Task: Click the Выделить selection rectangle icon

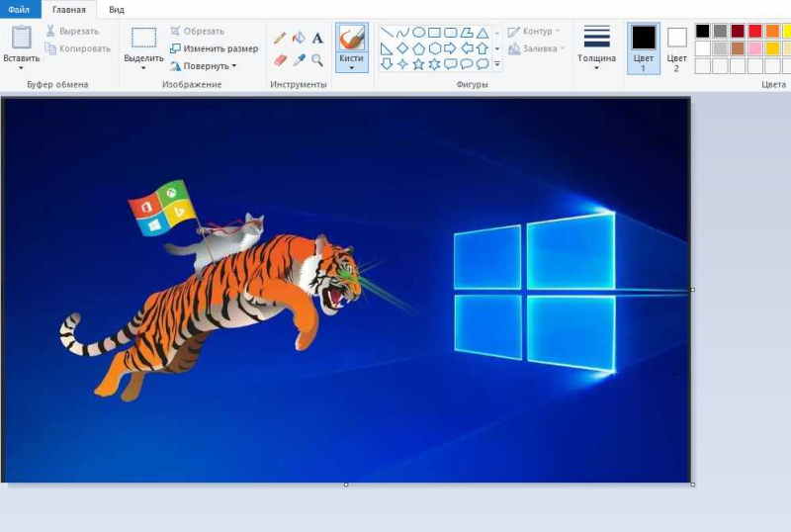Action: (143, 38)
